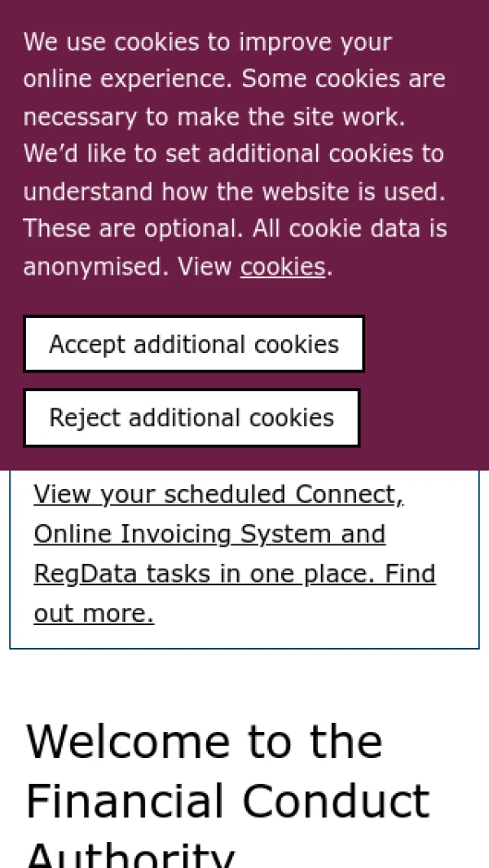
Task: Click 'We use cookies to improve your' text
Action: tap(208, 42)
